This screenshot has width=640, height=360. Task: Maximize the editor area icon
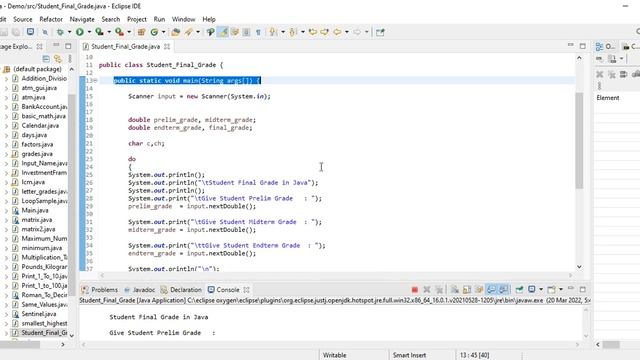click(582, 46)
